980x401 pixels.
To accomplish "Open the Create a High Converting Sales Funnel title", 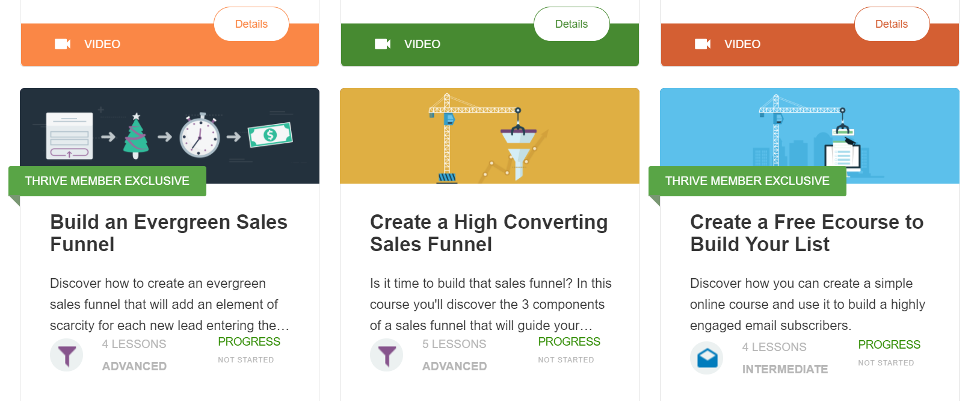I will point(489,233).
